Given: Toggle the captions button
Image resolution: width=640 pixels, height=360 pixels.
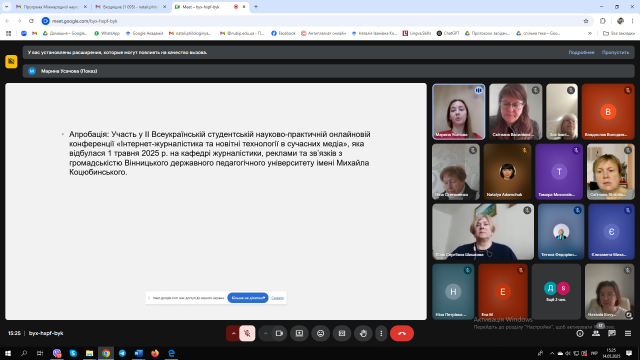Looking at the screenshot, I should pyautogui.click(x=342, y=333).
